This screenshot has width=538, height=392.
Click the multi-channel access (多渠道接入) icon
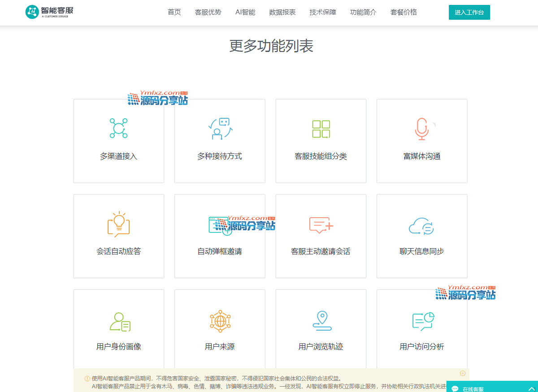[x=118, y=128]
